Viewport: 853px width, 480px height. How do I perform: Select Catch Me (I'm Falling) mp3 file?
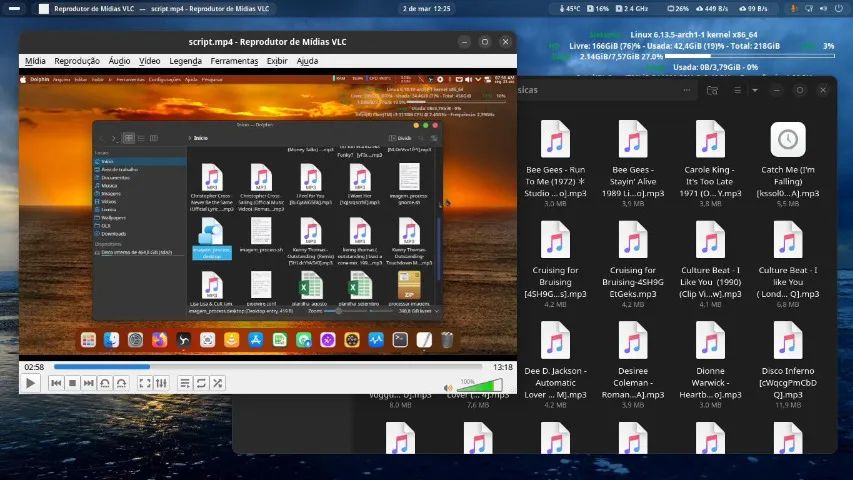click(x=788, y=162)
